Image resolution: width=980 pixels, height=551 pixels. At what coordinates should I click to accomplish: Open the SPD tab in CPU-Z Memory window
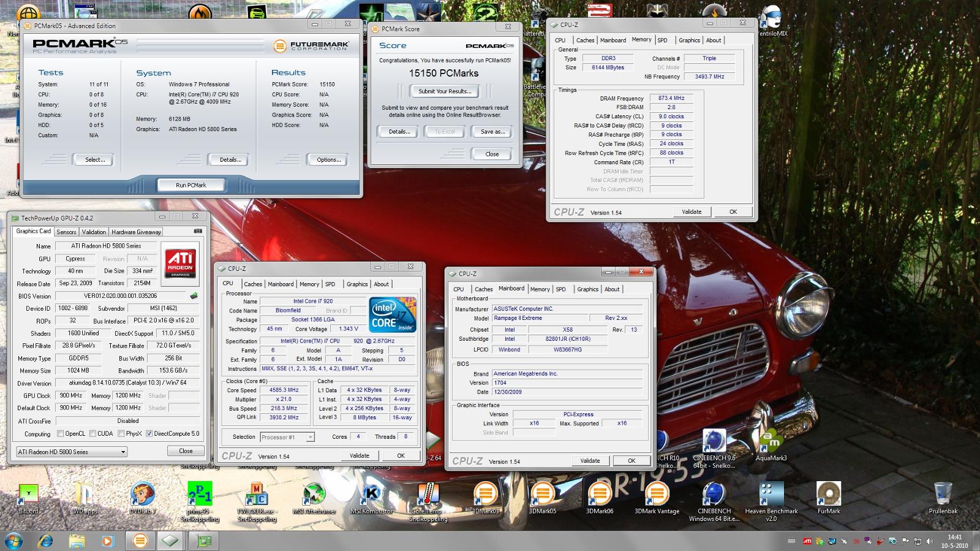click(662, 40)
